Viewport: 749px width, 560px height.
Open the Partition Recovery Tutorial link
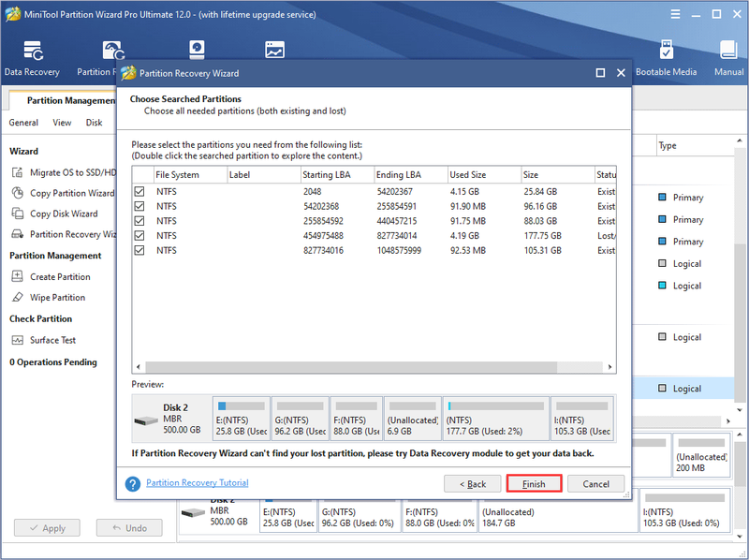198,482
